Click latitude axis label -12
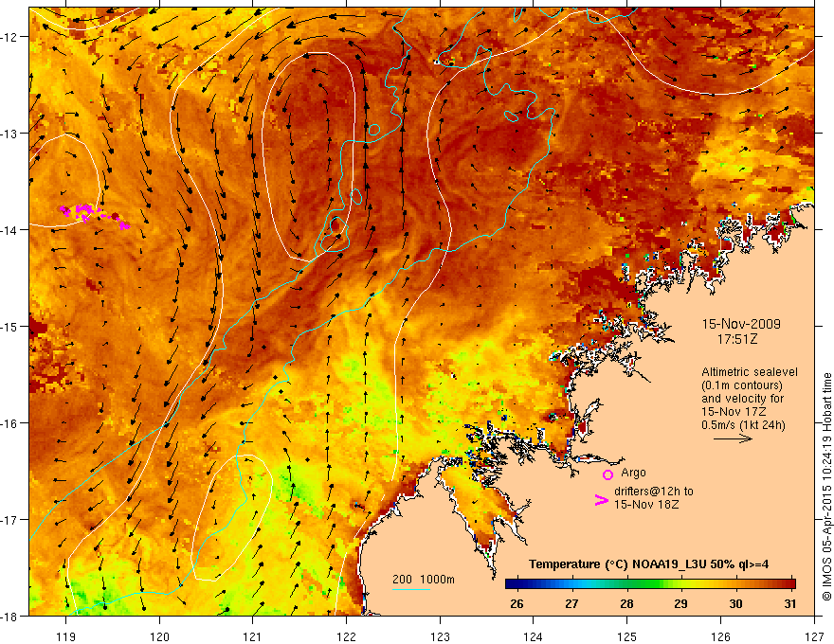834x644 pixels. [10, 37]
